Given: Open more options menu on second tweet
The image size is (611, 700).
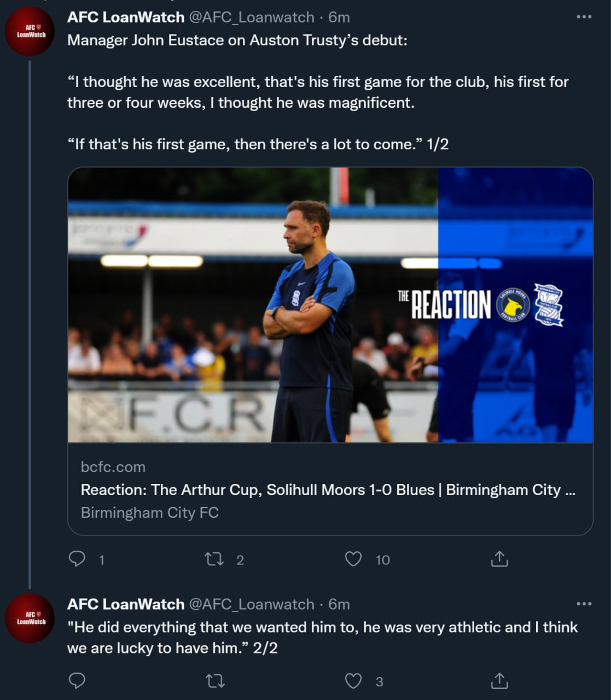Looking at the screenshot, I should point(584,604).
